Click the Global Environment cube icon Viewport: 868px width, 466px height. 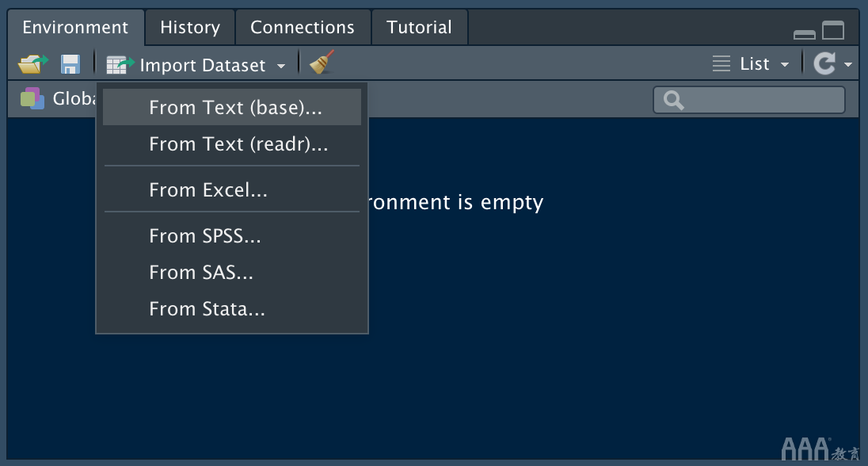pos(32,99)
